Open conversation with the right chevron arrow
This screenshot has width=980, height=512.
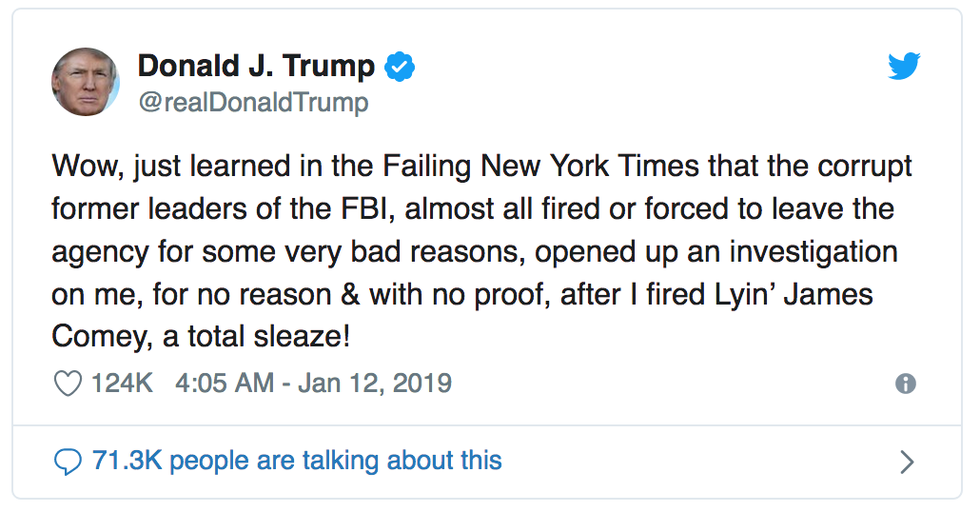point(906,462)
